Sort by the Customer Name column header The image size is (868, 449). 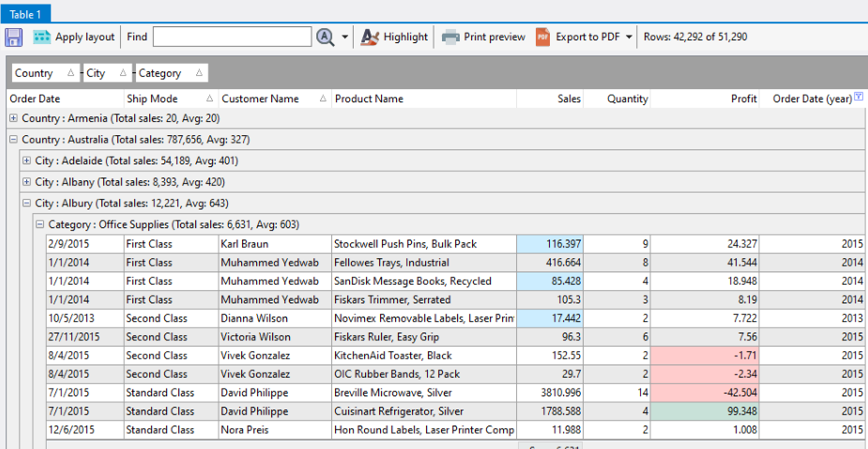[x=259, y=99]
